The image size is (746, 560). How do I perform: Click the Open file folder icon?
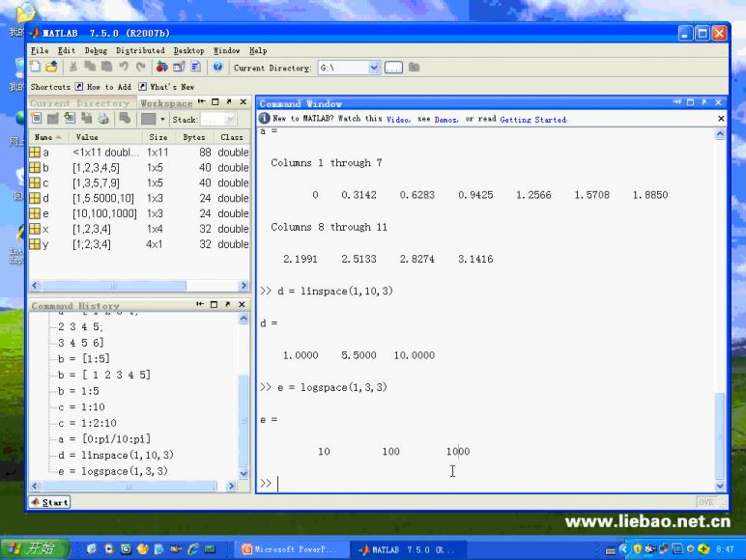point(51,67)
